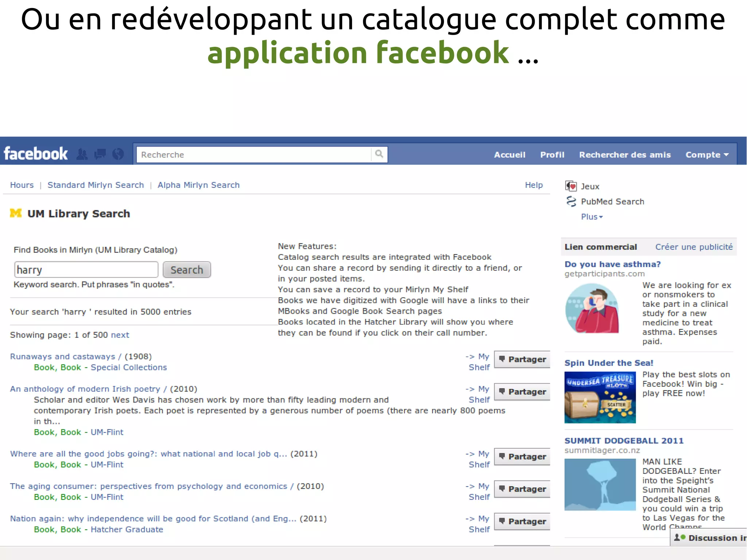Share the good jobs book with Partager
747x560 pixels.
click(x=522, y=457)
